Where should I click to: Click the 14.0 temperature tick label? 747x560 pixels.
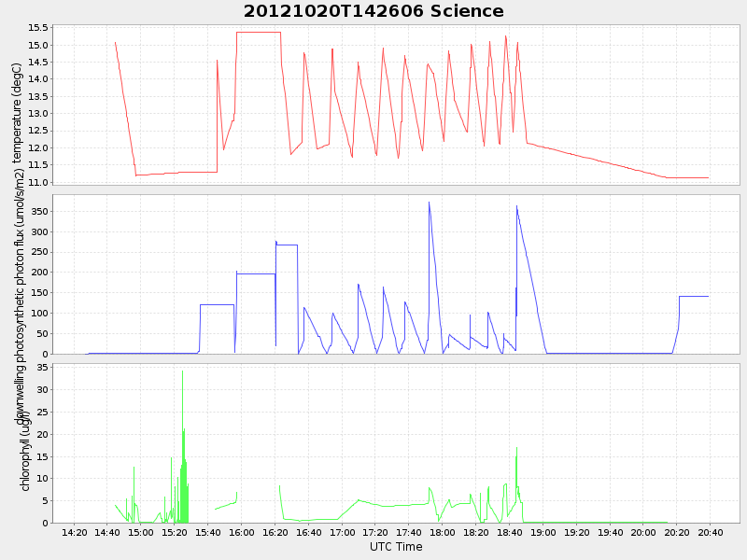tap(37, 79)
